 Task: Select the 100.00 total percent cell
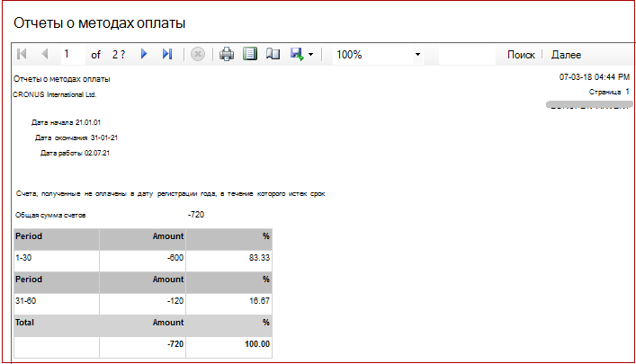228,347
